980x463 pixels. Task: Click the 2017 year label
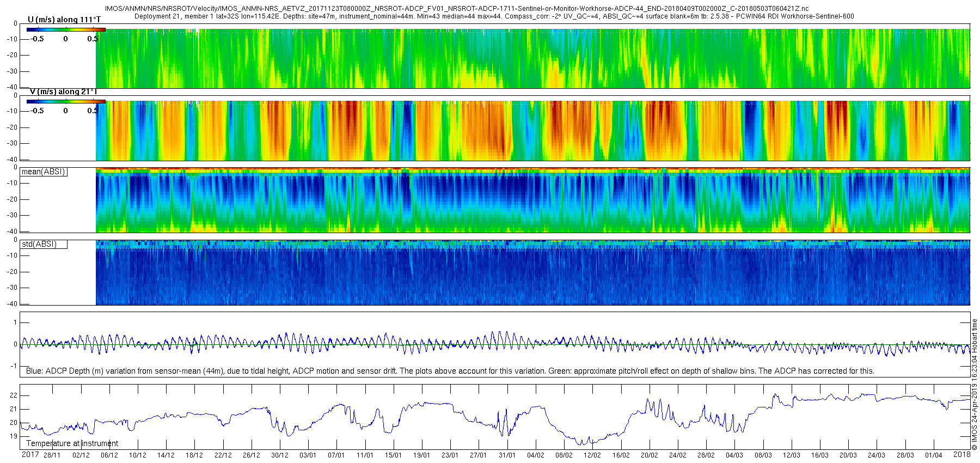click(x=30, y=455)
